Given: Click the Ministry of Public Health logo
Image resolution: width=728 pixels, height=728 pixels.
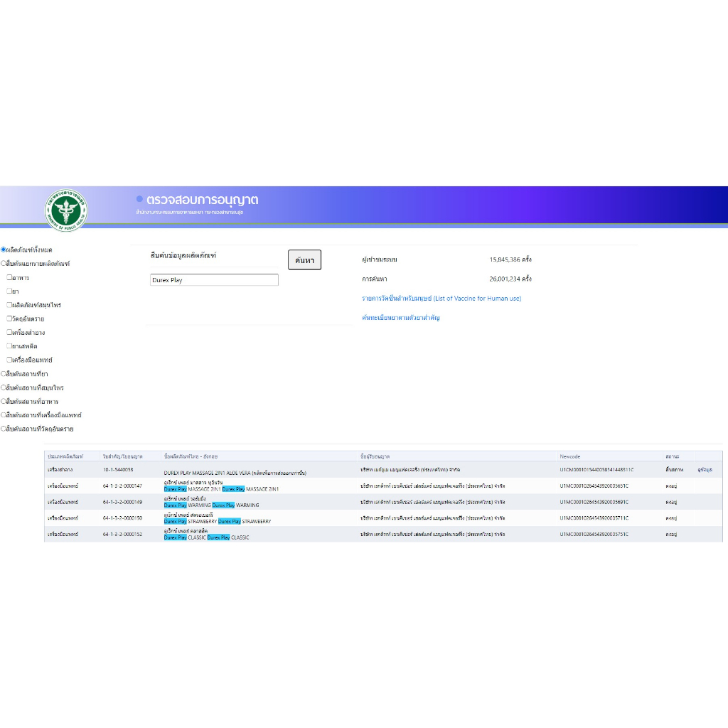Looking at the screenshot, I should click(x=66, y=210).
